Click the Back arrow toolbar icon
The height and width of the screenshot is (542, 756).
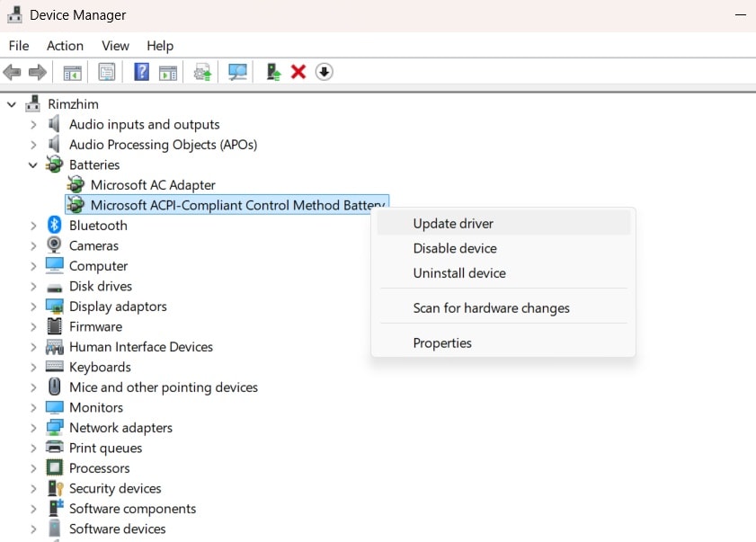click(12, 72)
